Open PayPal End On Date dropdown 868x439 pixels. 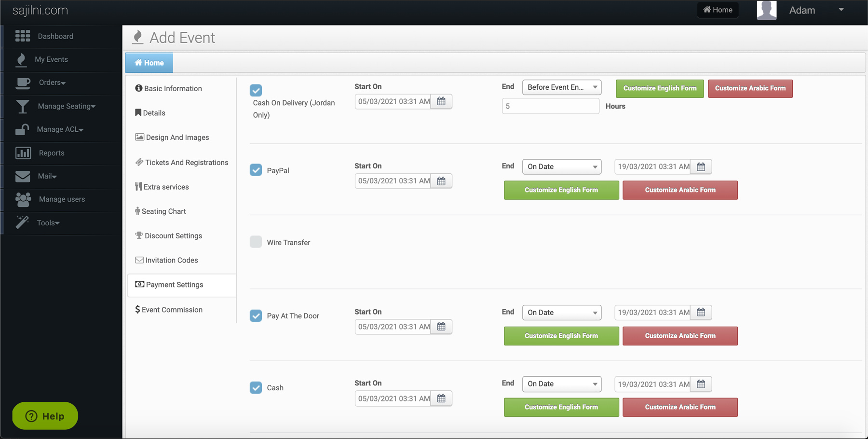(x=562, y=166)
